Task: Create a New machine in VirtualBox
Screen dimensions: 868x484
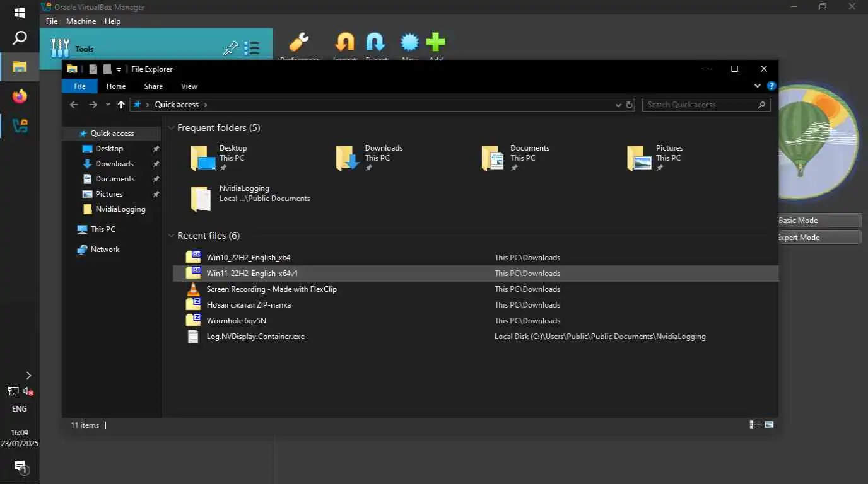Action: click(x=409, y=43)
